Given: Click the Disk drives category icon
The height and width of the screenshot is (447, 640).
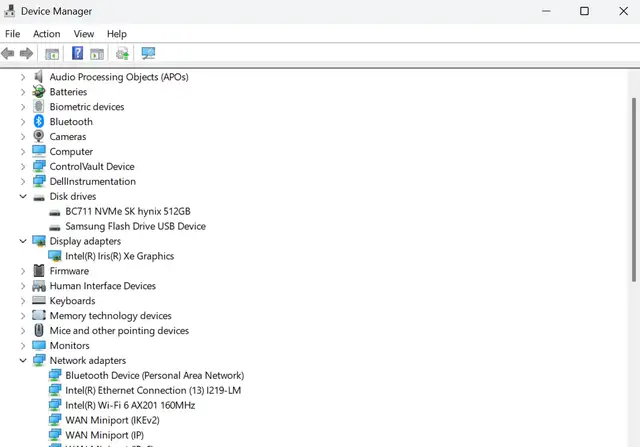Looking at the screenshot, I should click(39, 198).
